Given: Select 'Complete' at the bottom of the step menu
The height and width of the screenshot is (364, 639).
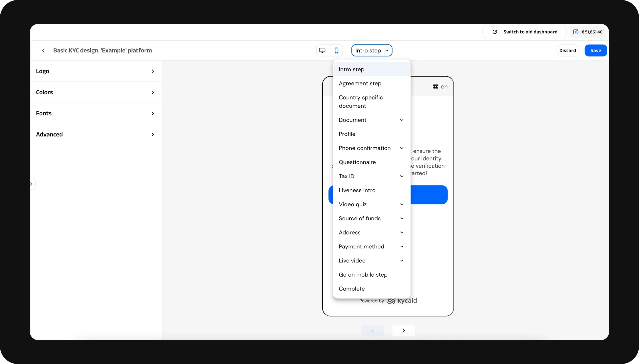Looking at the screenshot, I should pos(351,288).
